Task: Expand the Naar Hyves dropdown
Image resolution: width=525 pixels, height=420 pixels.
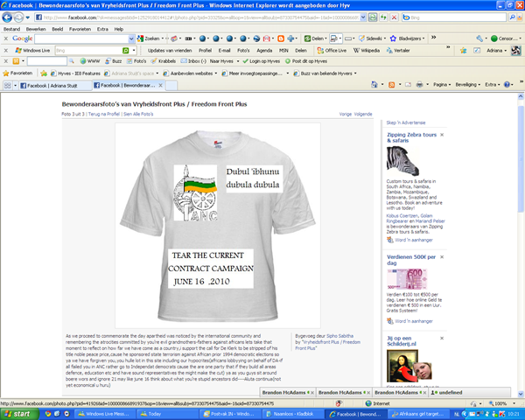Action: point(238,61)
